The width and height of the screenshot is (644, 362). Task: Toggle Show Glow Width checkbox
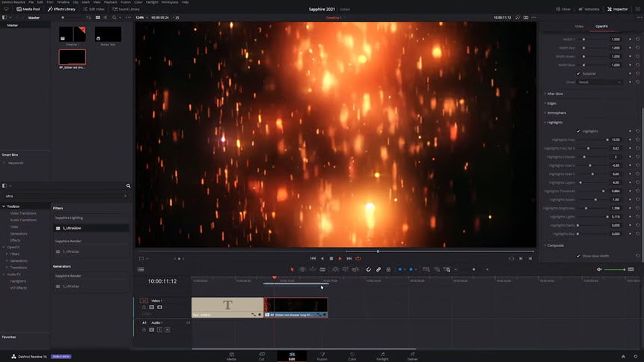tap(578, 256)
